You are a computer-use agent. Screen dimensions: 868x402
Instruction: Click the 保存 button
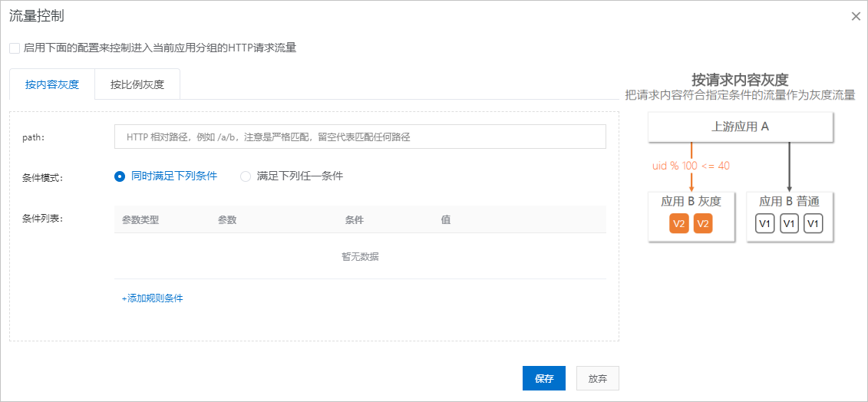click(x=544, y=379)
